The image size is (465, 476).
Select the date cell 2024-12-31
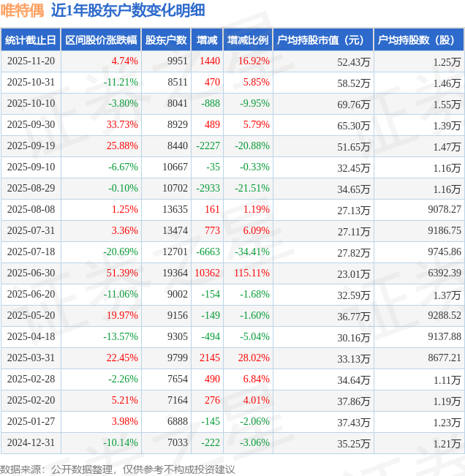(31, 442)
